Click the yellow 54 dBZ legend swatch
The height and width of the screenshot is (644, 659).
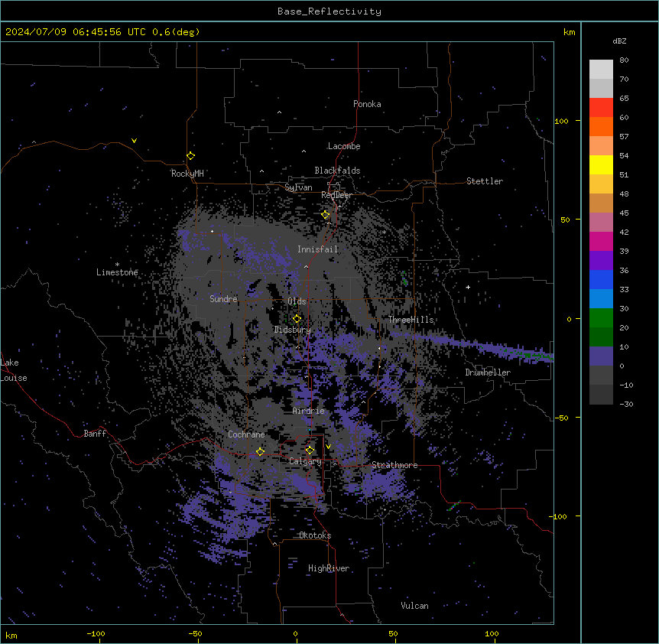pyautogui.click(x=601, y=164)
